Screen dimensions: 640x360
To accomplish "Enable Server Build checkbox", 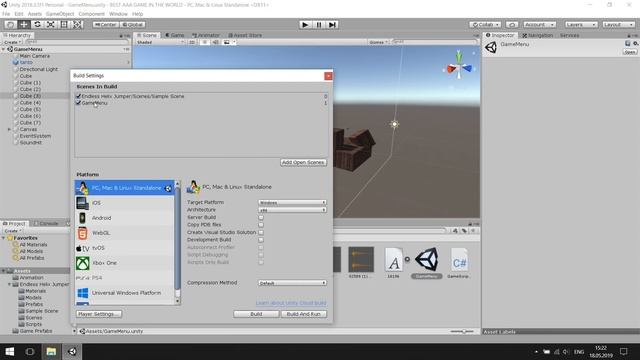I will [261, 217].
